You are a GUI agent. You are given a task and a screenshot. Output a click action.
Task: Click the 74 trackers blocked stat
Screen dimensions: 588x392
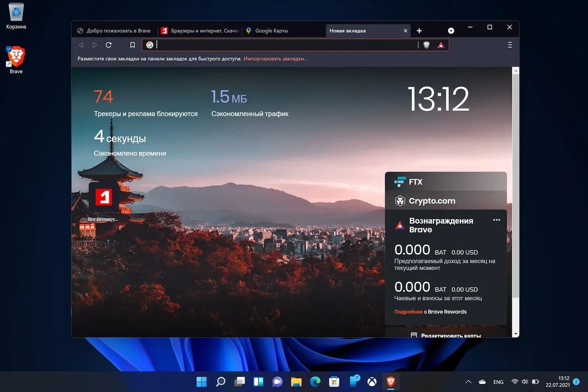click(x=103, y=96)
